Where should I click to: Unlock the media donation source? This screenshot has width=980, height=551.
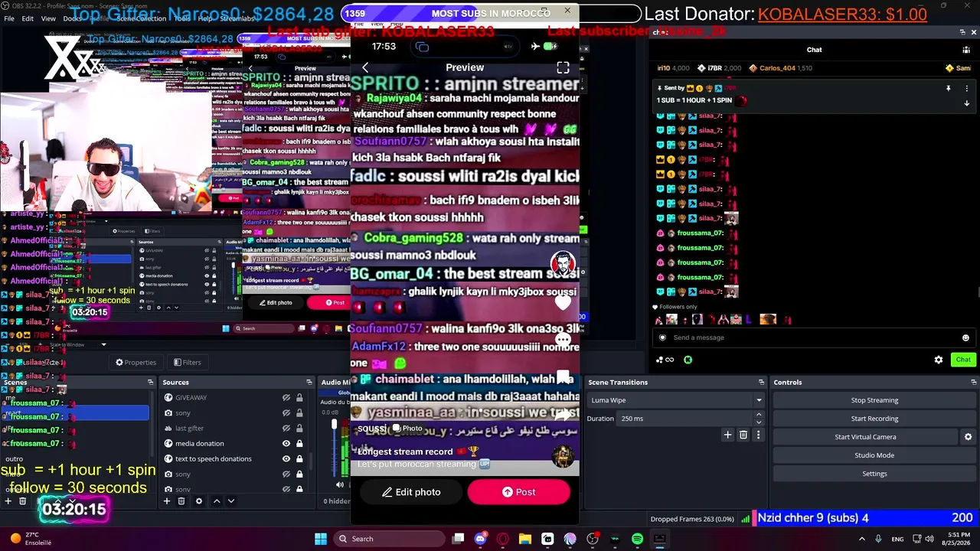299,444
